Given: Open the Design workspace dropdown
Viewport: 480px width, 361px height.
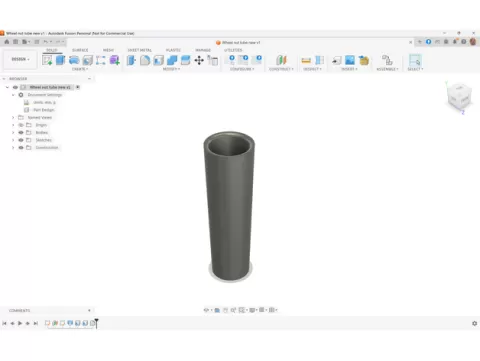Looking at the screenshot, I should point(20,59).
